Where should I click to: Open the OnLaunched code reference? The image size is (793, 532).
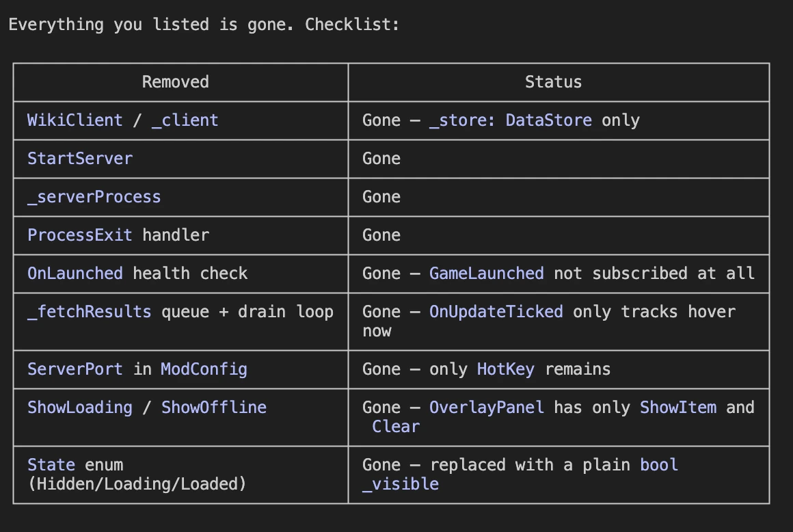75,274
